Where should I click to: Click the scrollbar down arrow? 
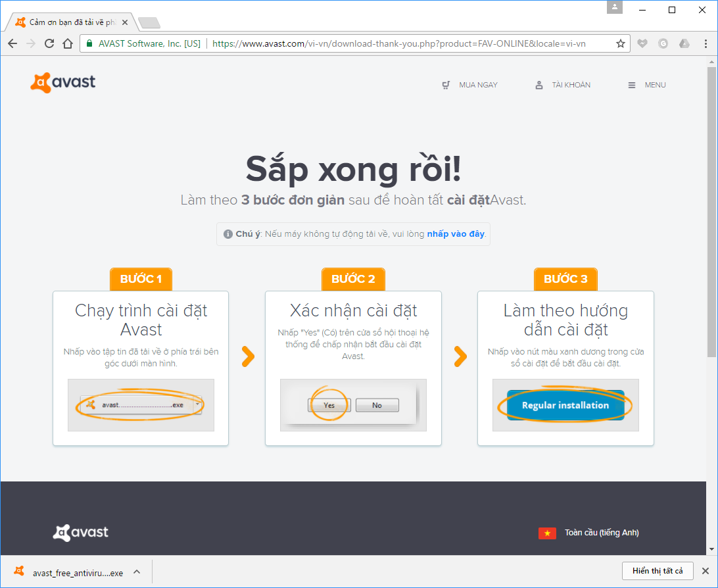point(711,549)
